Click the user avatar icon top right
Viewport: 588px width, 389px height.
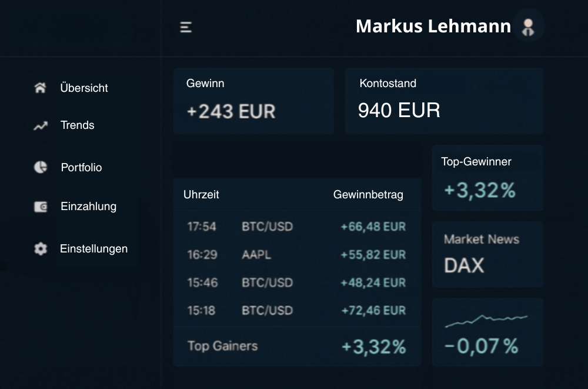pyautogui.click(x=528, y=25)
